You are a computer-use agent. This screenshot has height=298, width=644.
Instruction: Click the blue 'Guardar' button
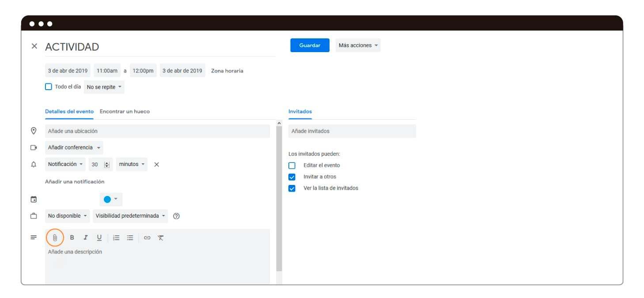click(x=310, y=45)
